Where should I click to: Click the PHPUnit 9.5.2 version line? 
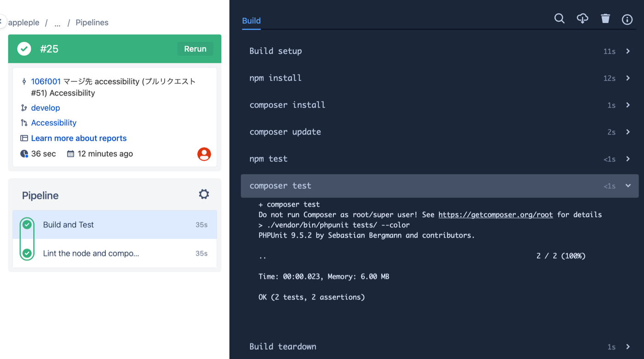pos(367,235)
